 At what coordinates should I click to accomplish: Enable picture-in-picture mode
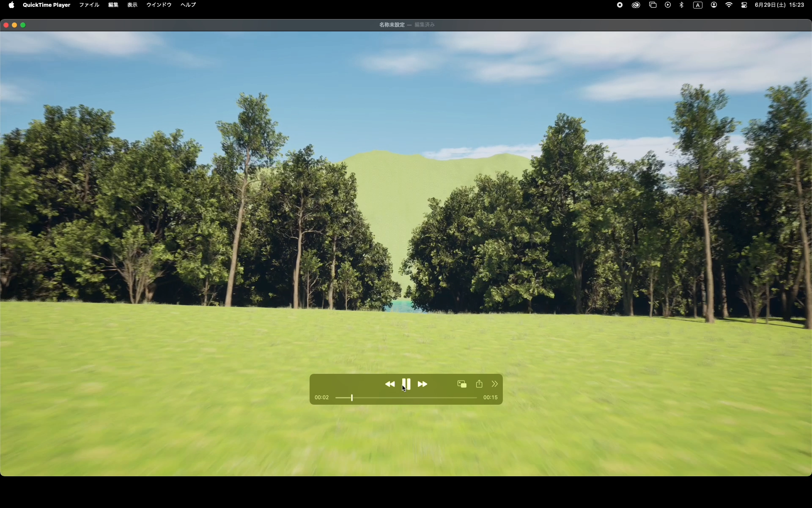(x=462, y=384)
